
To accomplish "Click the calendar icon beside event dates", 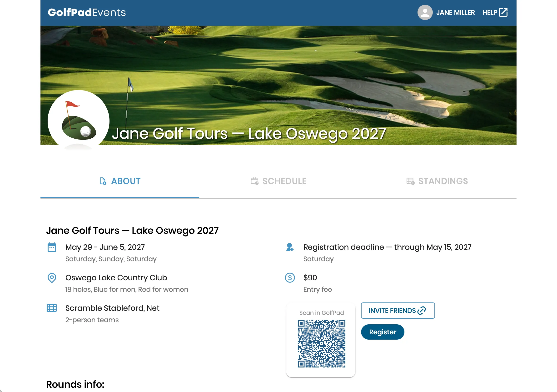I will click(52, 247).
